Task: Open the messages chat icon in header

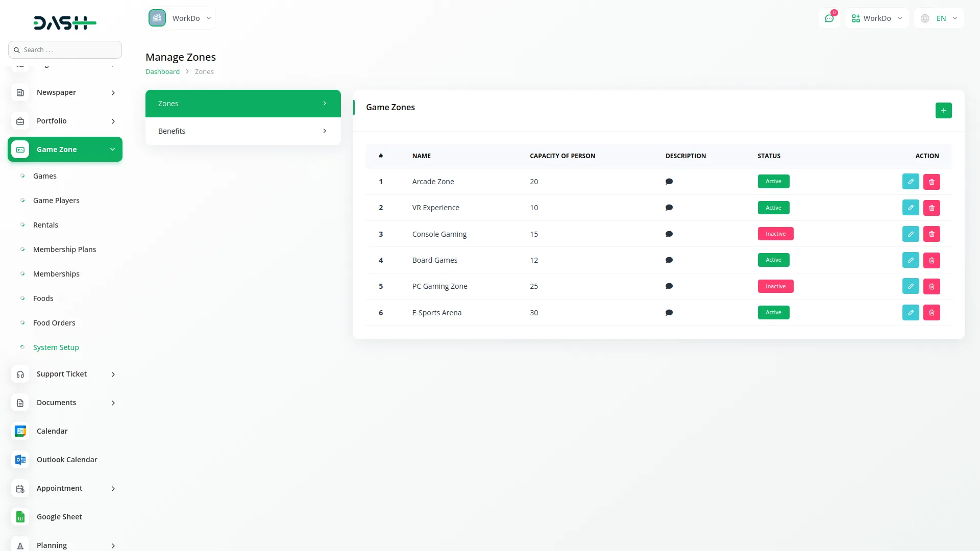Action: tap(829, 18)
